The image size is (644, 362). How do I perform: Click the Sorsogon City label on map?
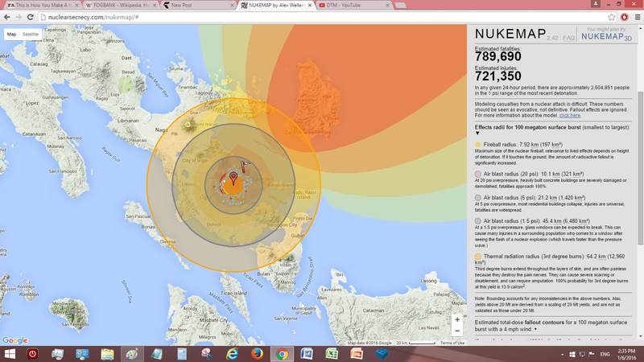[x=283, y=225]
